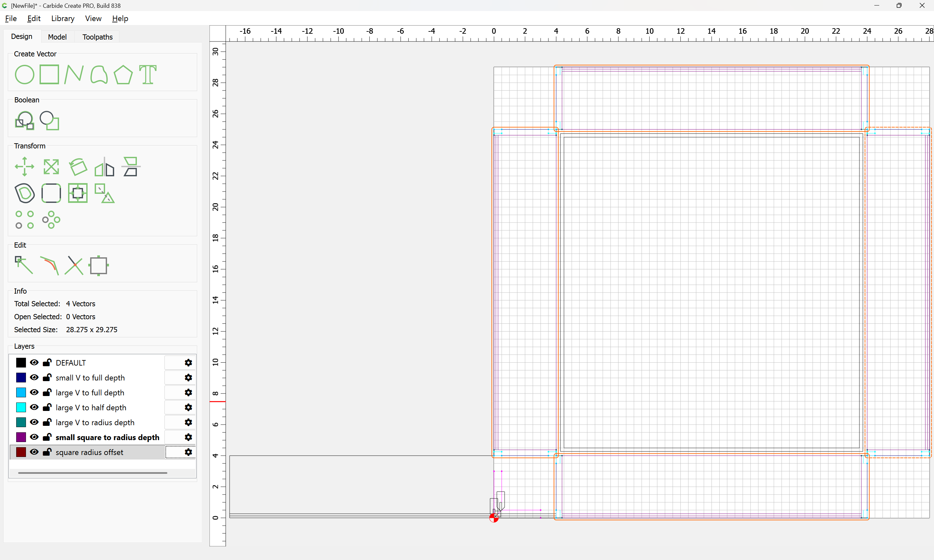
Task: Select the Rectangle vector tool
Action: [49, 74]
